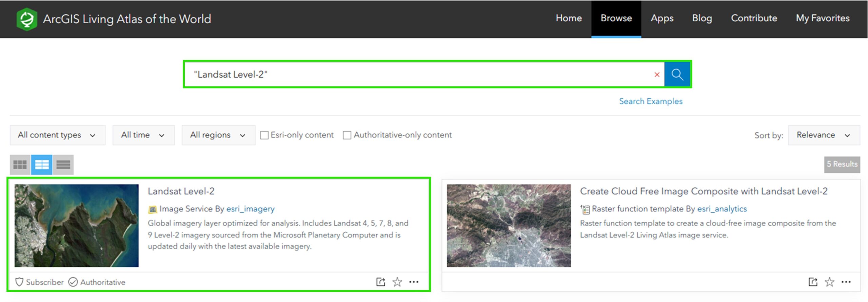This screenshot has height=302, width=868.
Task: Visit the esri_analytics owner profile link
Action: coord(722,209)
